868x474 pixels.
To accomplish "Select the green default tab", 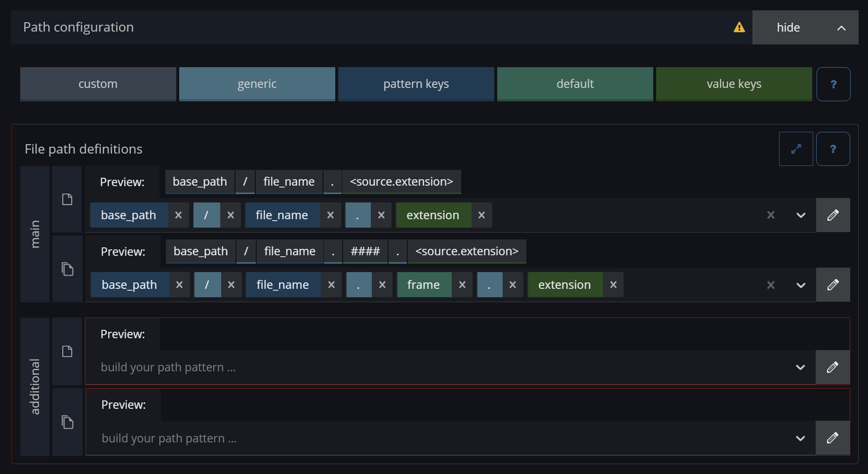I will click(x=575, y=84).
